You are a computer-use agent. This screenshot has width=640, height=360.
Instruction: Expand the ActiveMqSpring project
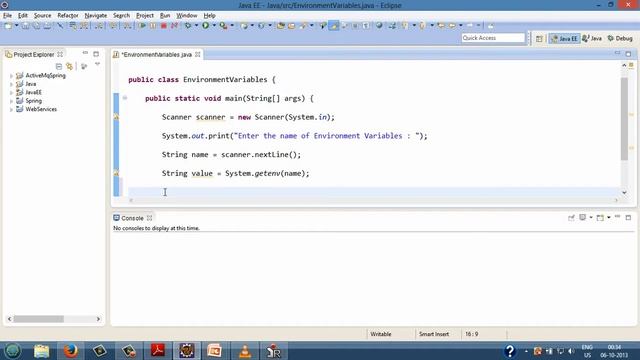coord(11,76)
